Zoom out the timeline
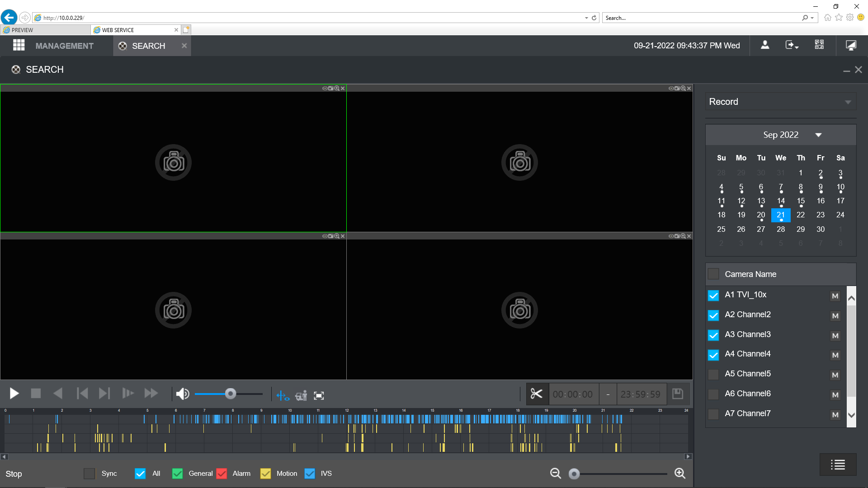 pyautogui.click(x=556, y=474)
